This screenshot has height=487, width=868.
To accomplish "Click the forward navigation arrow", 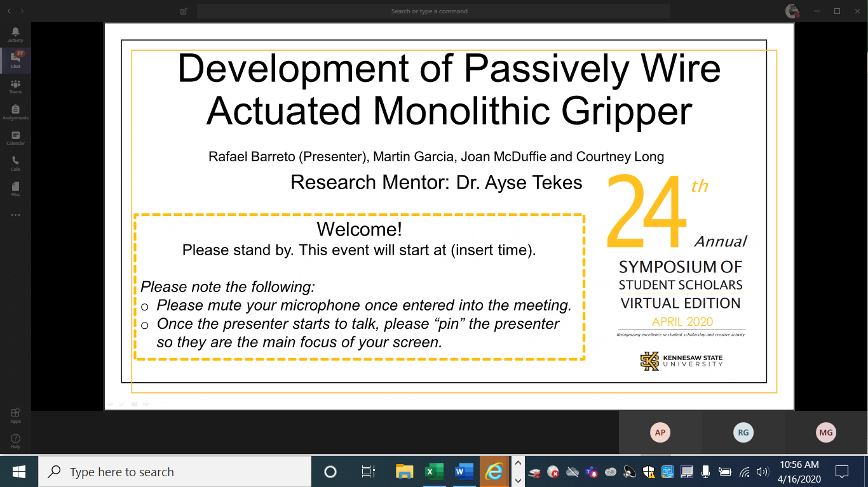I will coord(22,11).
